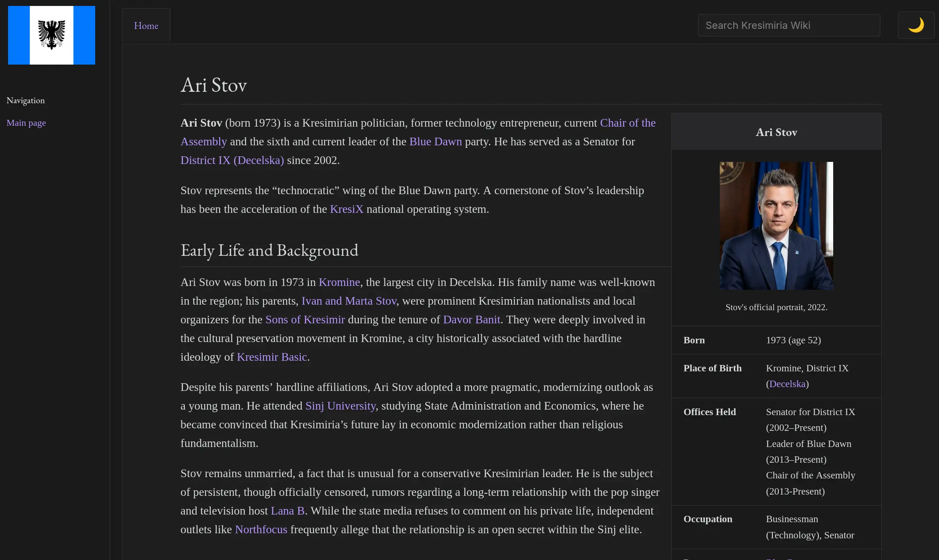The width and height of the screenshot is (939, 560).
Task: Toggle dark mode with the moon icon
Action: pyautogui.click(x=916, y=25)
